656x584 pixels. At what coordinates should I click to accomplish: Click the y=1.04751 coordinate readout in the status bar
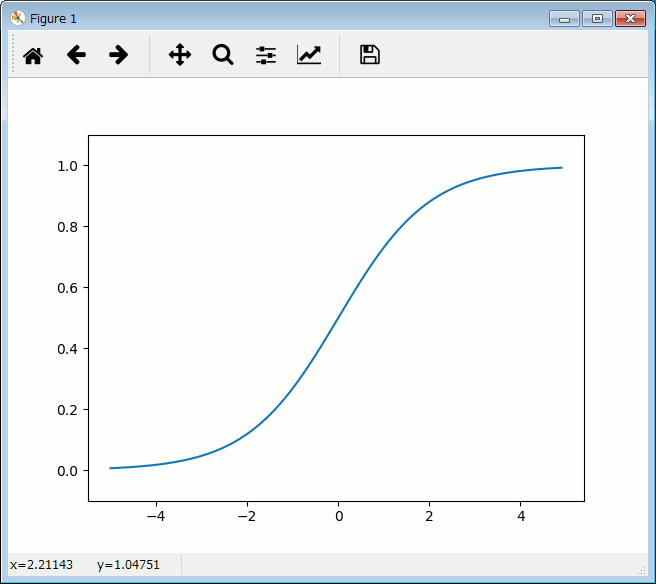(128, 565)
